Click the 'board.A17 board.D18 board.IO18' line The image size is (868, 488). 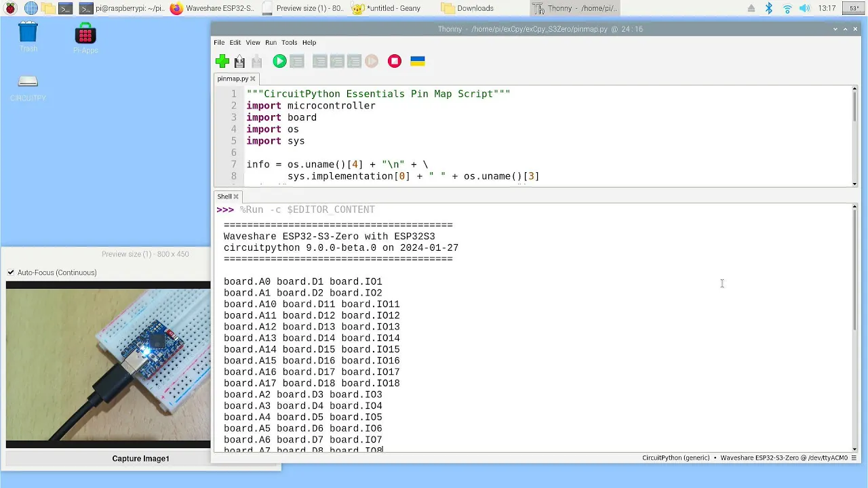[x=312, y=384]
